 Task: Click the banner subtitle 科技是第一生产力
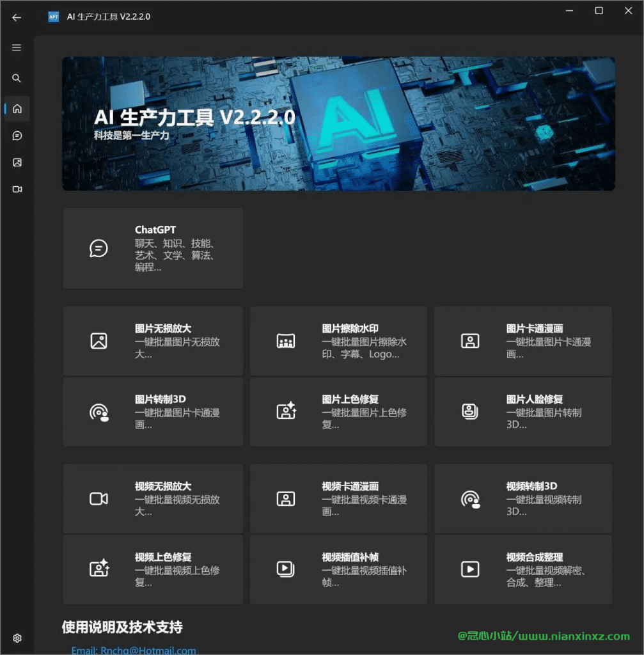(132, 136)
